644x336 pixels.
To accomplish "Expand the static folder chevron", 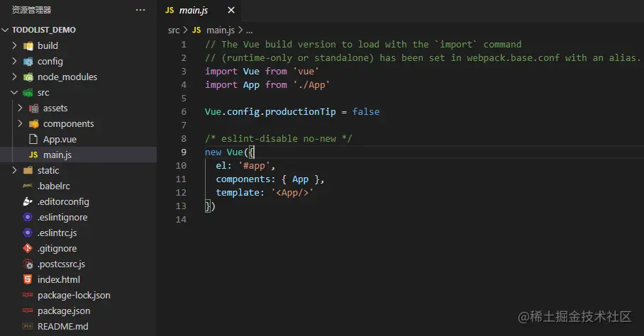I will (14, 170).
